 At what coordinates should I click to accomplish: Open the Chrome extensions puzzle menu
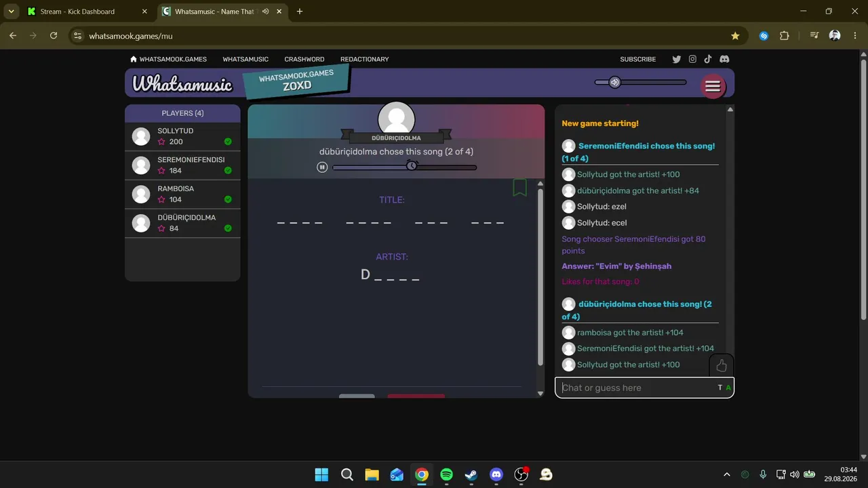point(785,36)
